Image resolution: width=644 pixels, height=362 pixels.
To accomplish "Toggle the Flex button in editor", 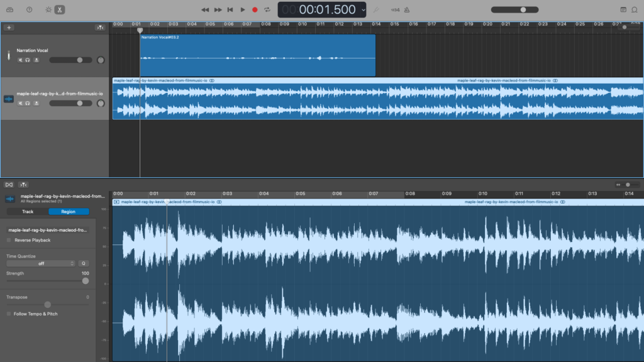I will [9, 185].
